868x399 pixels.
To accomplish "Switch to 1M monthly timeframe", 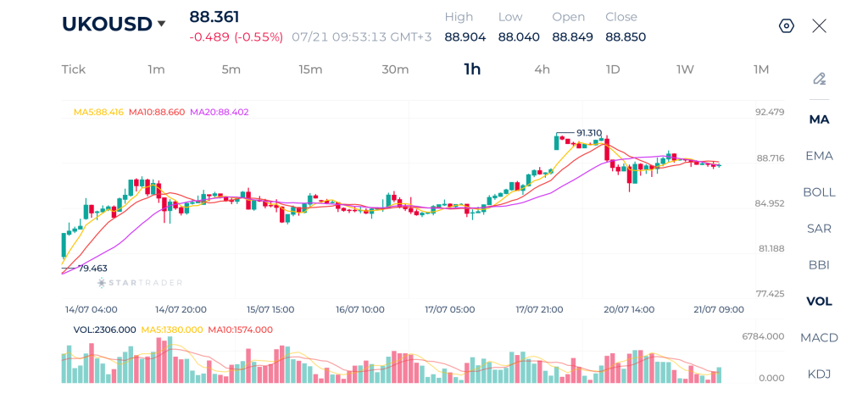I will [x=761, y=69].
